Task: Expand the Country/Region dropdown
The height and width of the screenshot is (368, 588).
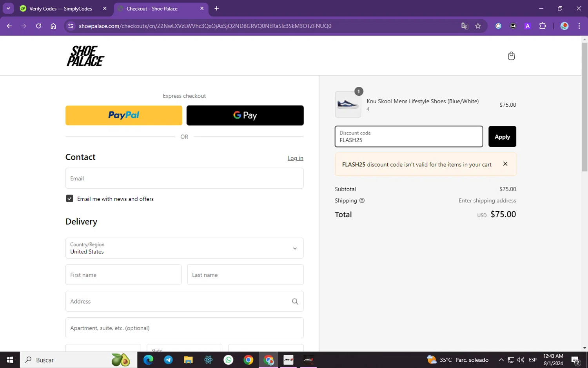Action: 184,248
